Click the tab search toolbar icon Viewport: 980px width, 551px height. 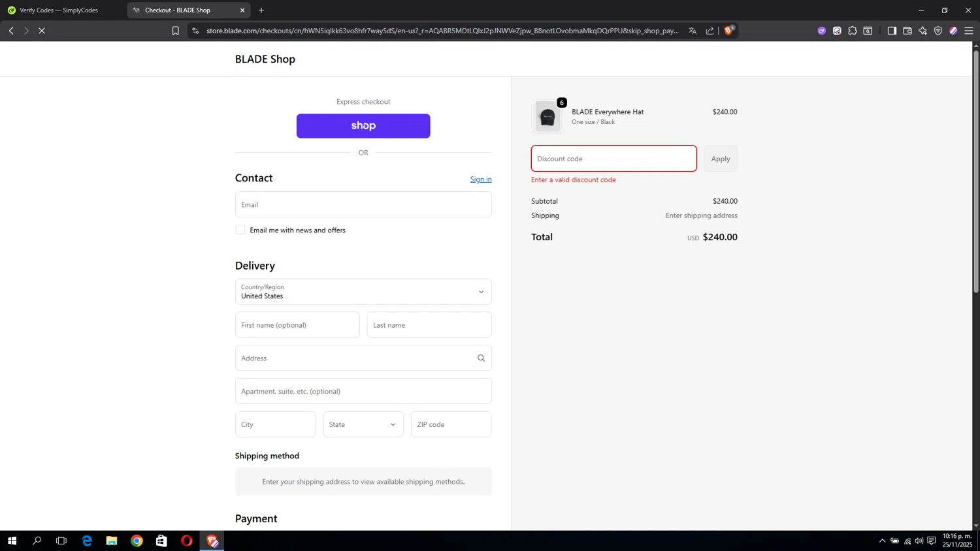pos(868,31)
